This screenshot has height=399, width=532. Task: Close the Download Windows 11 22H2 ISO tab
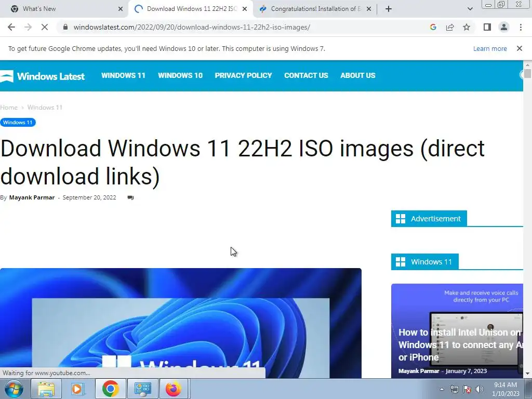tap(245, 9)
